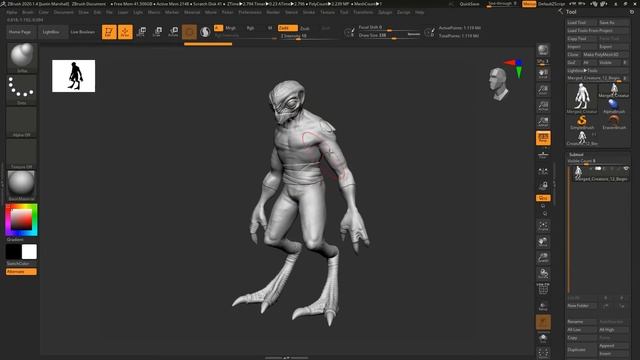Collapse the Subtool section header
Screen dimensions: 640x360
pos(576,154)
